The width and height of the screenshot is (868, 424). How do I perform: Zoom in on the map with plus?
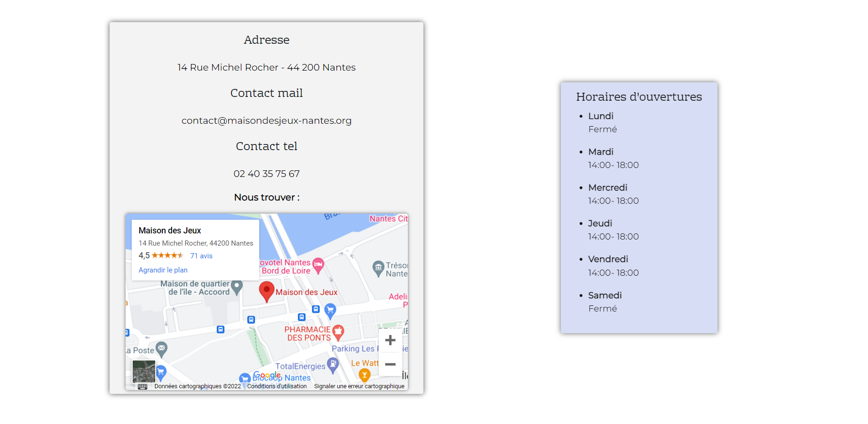(390, 340)
